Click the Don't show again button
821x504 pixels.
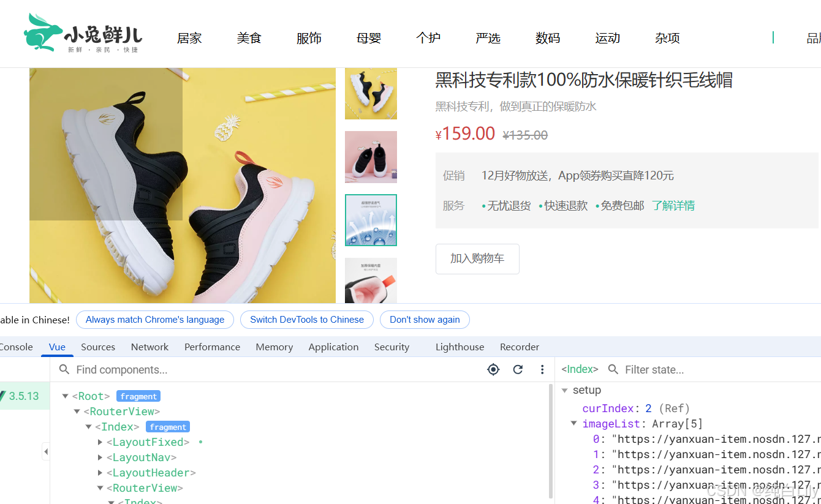(425, 319)
